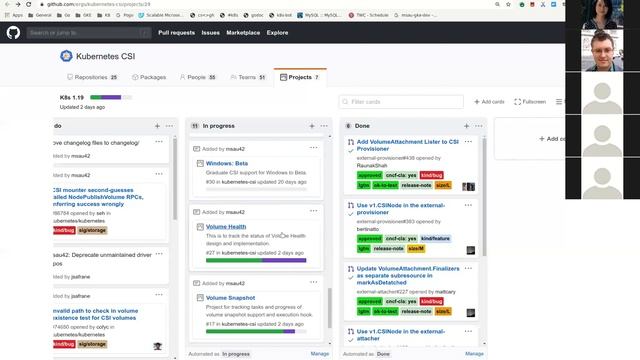Click Volume Health project card icon
Screen dimensions: 640x360
200,227
